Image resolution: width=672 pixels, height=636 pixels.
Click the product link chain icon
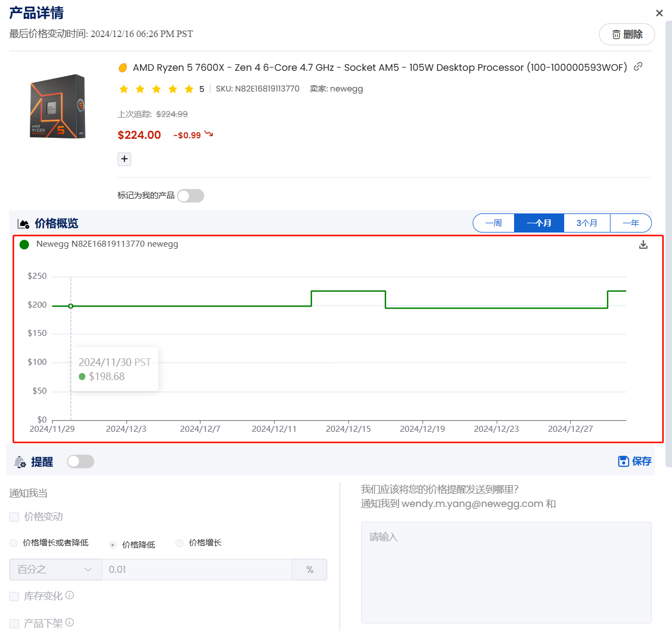coord(638,66)
